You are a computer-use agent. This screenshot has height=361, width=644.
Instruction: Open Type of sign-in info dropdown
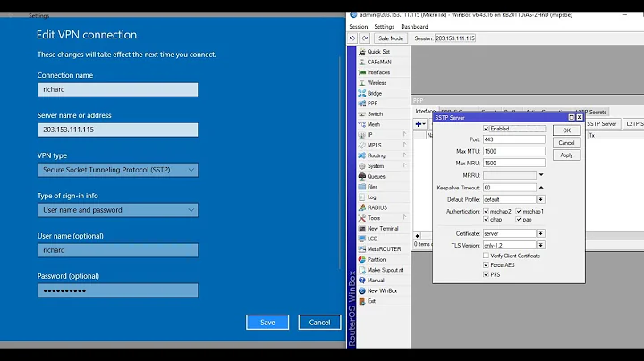[x=118, y=210]
